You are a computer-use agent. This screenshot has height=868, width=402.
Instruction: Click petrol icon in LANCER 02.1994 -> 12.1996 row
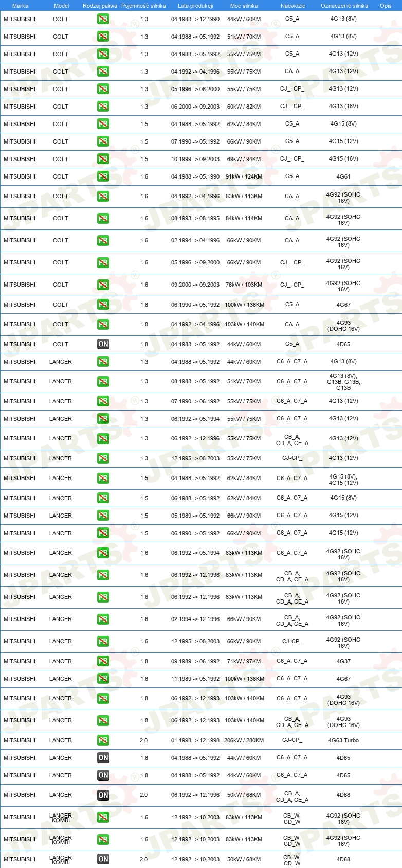[x=103, y=619]
